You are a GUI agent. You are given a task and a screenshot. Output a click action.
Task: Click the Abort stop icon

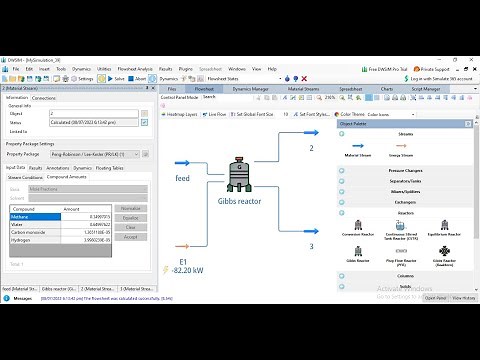pyautogui.click(x=131, y=79)
